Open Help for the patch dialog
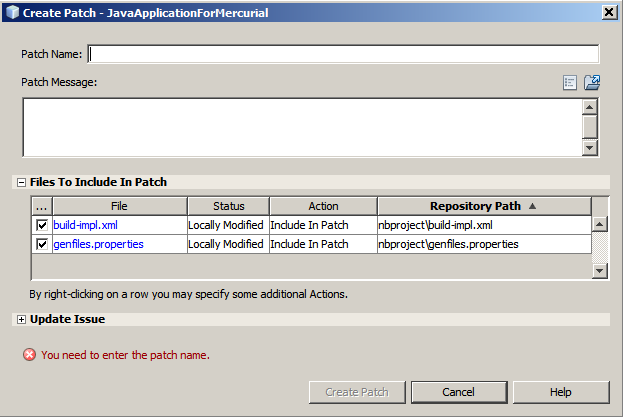623x417 pixels. [x=561, y=392]
